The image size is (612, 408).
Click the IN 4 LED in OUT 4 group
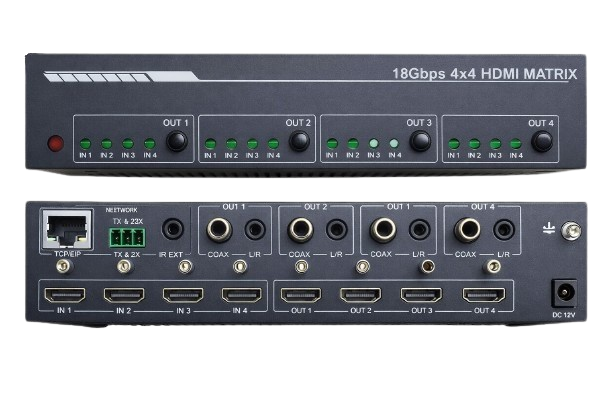(x=516, y=144)
